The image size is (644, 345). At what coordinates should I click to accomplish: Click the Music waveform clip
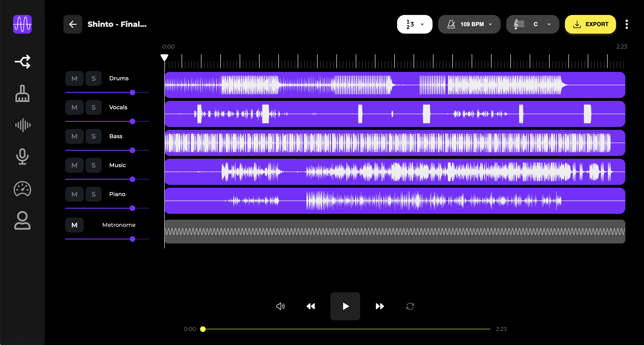tap(395, 172)
